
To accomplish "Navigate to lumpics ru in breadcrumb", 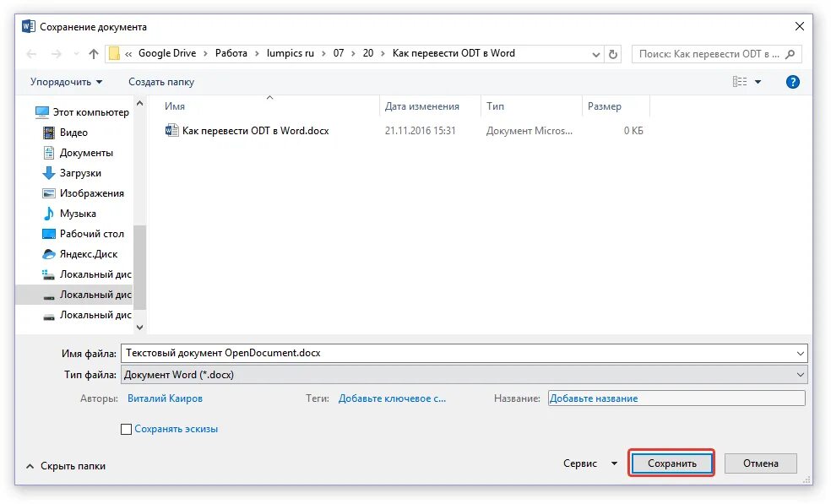I will (x=290, y=53).
